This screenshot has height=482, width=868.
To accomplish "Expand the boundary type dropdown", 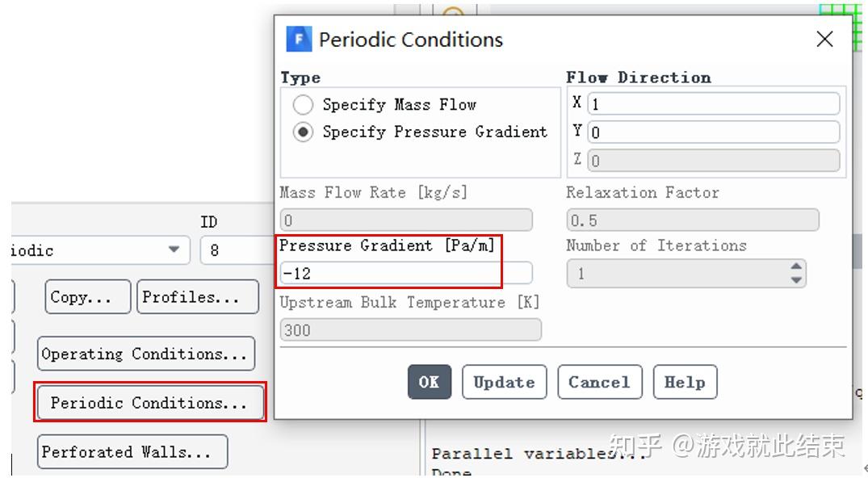I will (x=174, y=250).
